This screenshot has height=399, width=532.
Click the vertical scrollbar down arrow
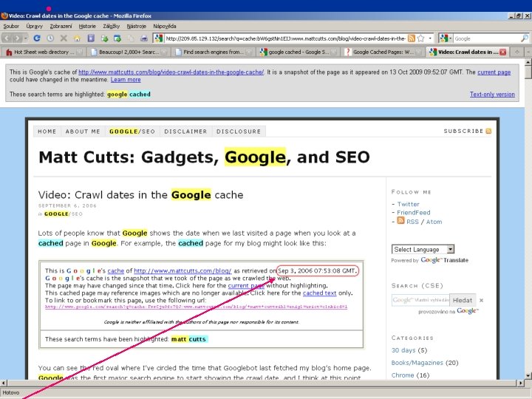pos(528,375)
